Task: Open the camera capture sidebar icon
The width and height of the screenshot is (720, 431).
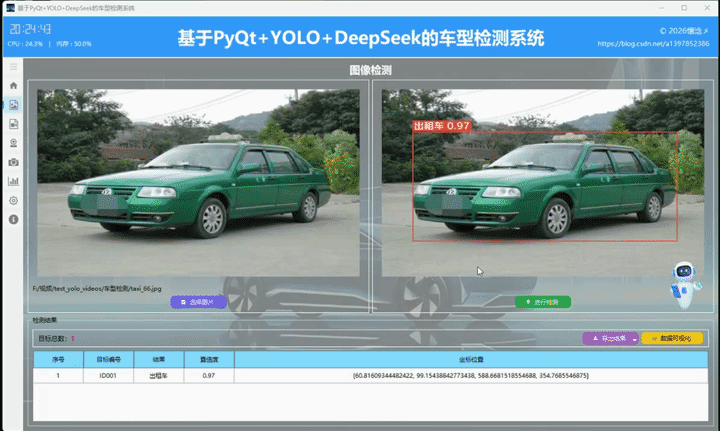Action: click(13, 162)
